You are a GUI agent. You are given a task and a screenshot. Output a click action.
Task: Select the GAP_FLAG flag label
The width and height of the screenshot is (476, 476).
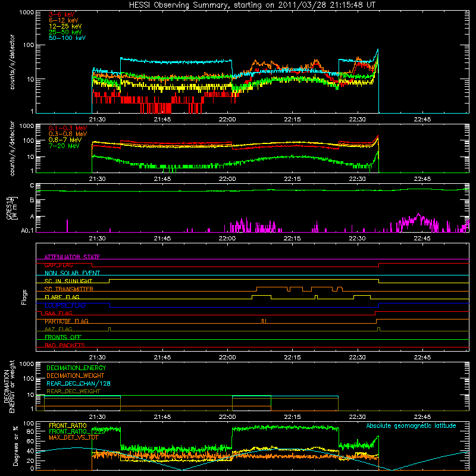(x=58, y=265)
